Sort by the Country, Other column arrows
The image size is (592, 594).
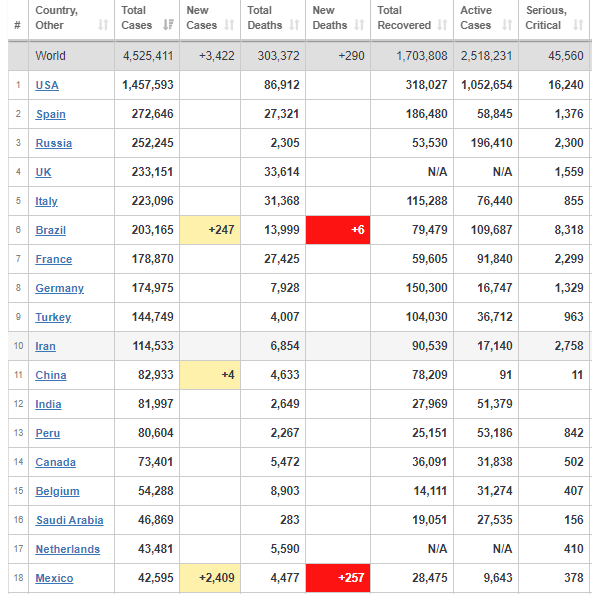point(103,25)
